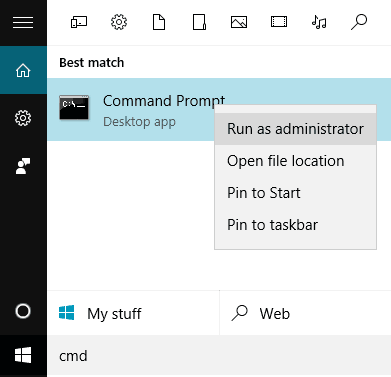Open the sidebar Settings gear

(23, 118)
